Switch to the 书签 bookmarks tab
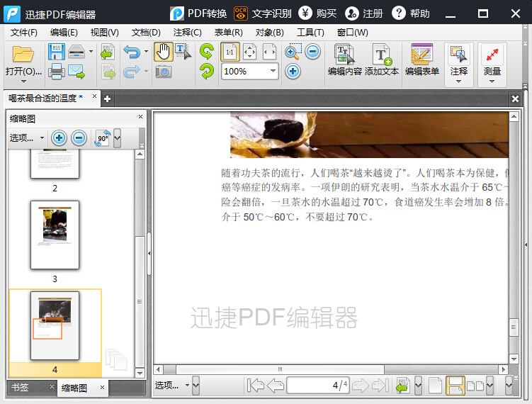Screen dimensions: 532x404 (20, 387)
